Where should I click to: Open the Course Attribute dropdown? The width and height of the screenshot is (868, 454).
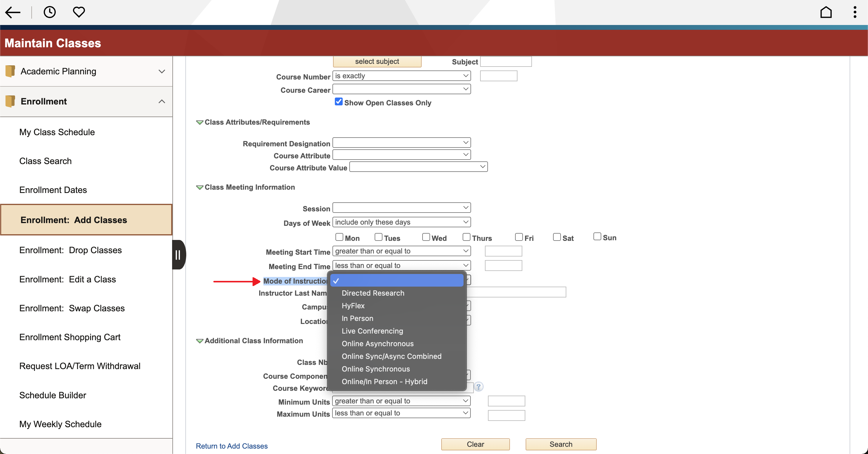401,155
